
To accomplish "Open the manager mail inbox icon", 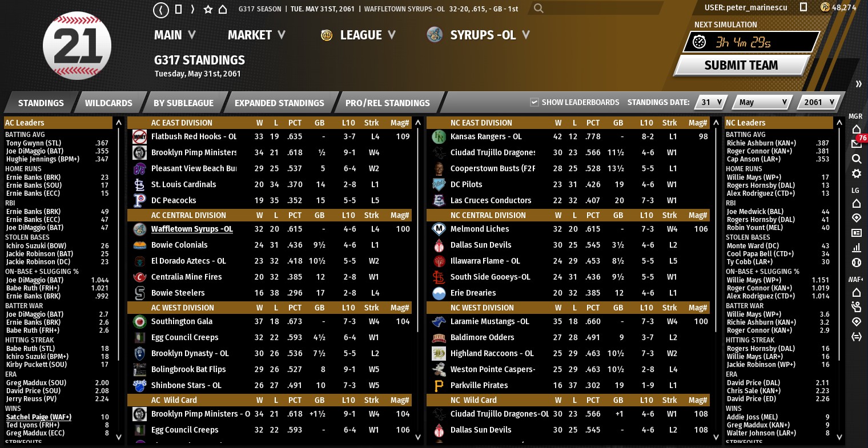I will tap(856, 143).
